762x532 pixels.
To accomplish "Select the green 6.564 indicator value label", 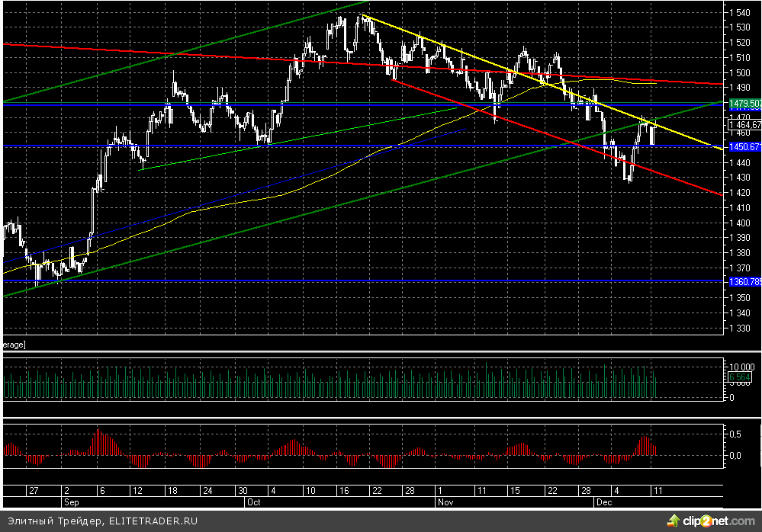I will click(741, 377).
